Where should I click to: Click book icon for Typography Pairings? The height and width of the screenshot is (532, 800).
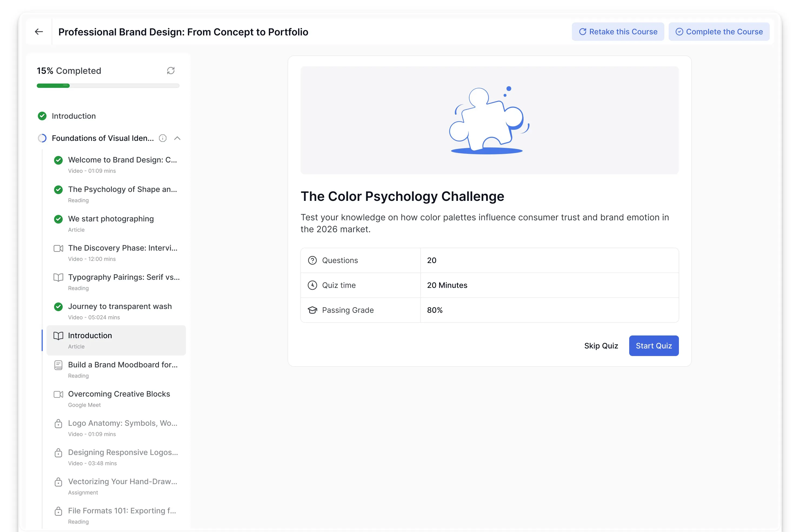pyautogui.click(x=58, y=278)
